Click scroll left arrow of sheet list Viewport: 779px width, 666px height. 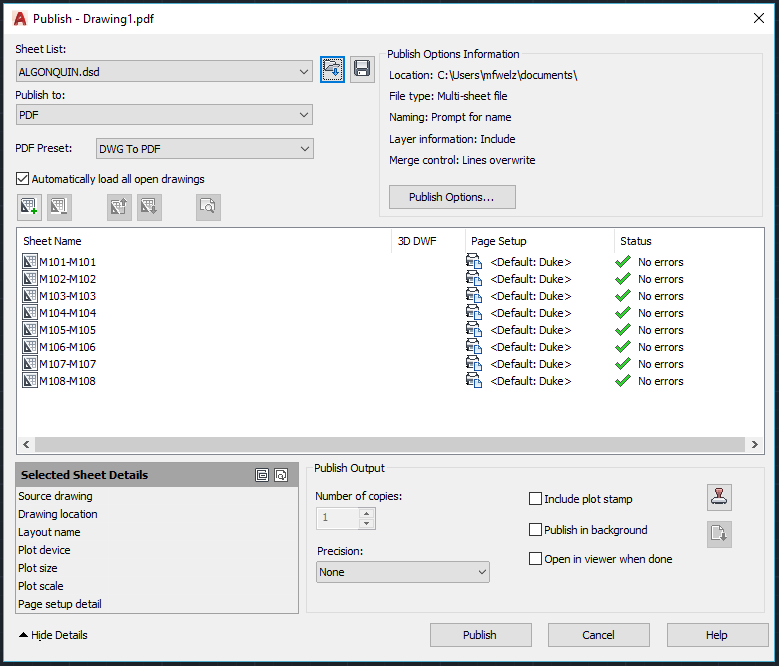pyautogui.click(x=26, y=444)
